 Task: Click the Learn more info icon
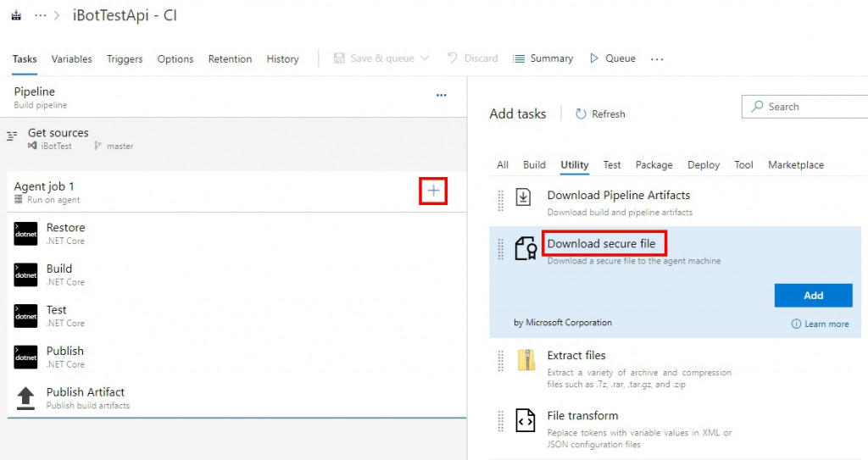(x=796, y=324)
